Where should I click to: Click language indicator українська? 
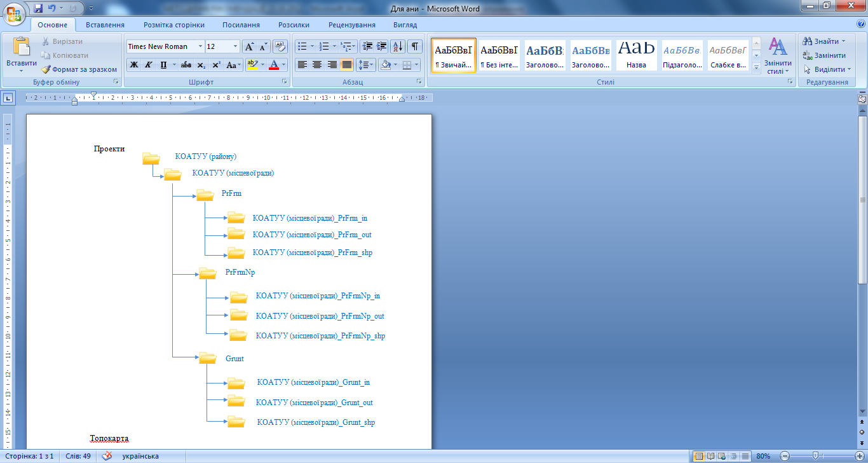140,456
